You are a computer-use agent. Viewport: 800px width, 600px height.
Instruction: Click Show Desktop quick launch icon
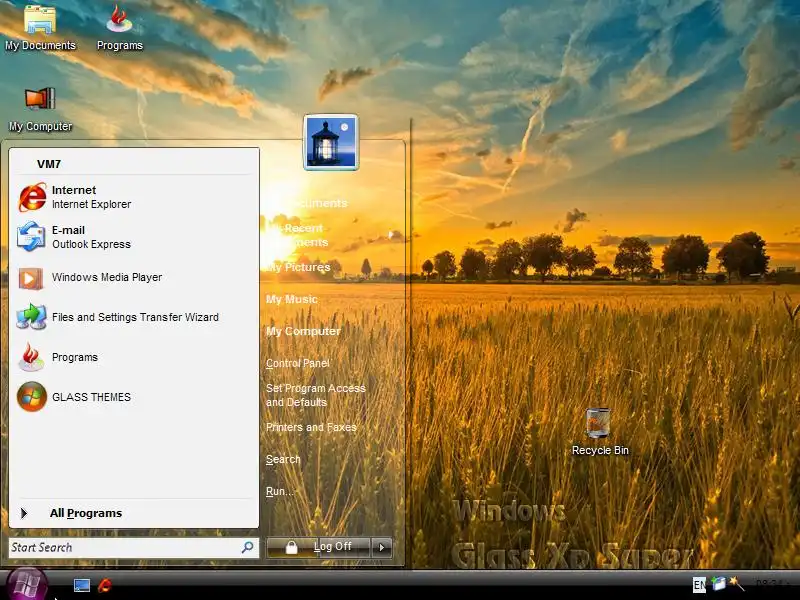coord(82,585)
